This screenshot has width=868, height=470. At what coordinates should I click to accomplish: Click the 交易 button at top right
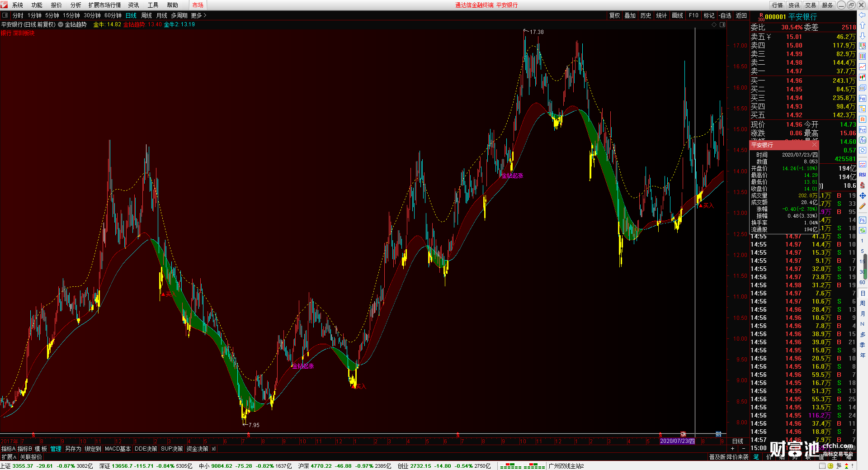(x=811, y=5)
